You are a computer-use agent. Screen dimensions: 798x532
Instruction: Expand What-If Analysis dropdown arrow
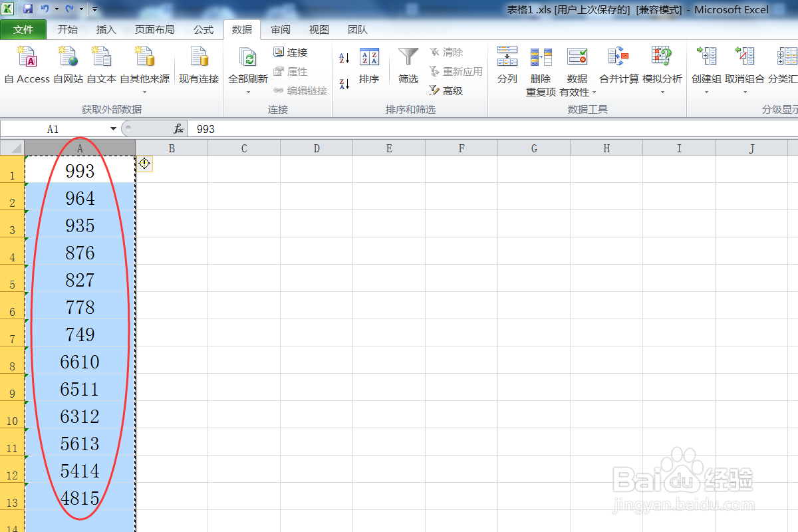pos(662,92)
